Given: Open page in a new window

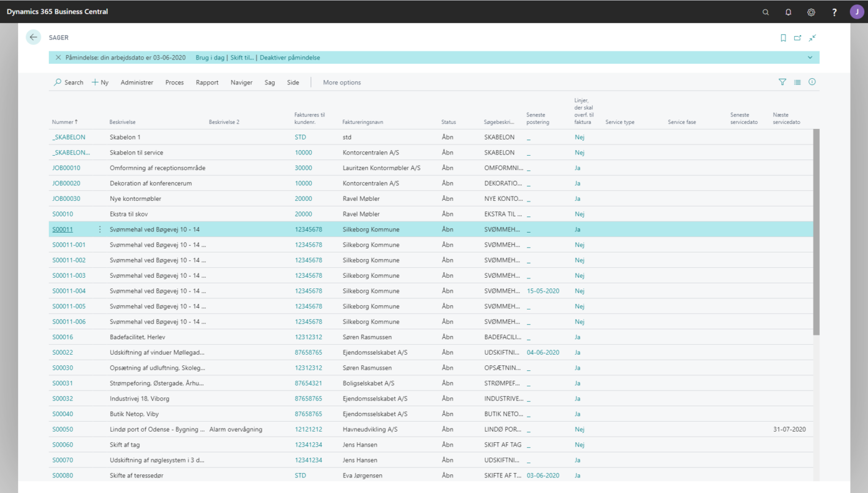Looking at the screenshot, I should [798, 38].
